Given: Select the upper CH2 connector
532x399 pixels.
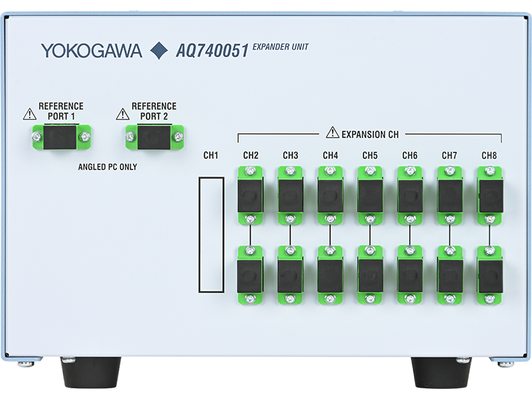Looking at the screenshot, I should point(251,195).
